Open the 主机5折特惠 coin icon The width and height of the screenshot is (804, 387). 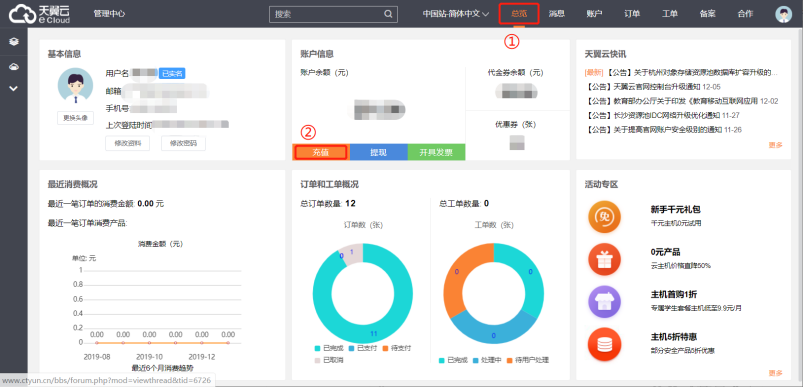click(605, 344)
